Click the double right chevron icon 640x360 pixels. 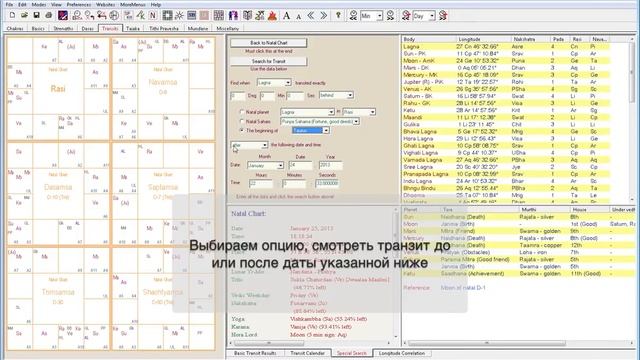pos(323,16)
